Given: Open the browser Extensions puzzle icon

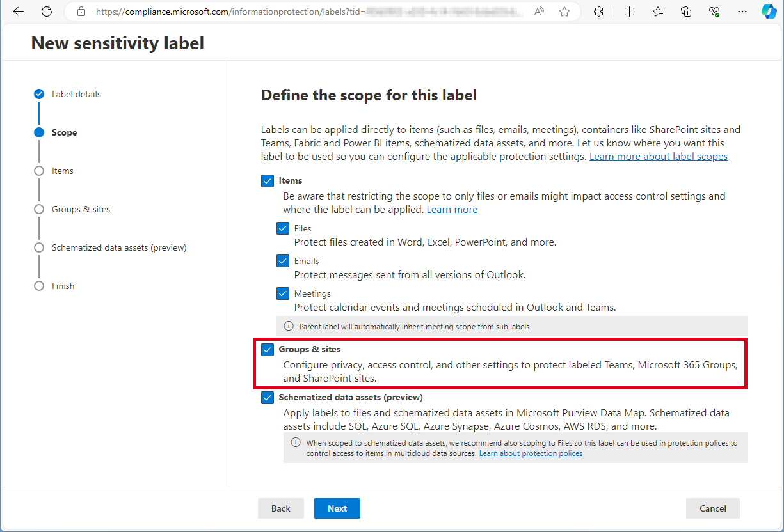Looking at the screenshot, I should coord(598,11).
